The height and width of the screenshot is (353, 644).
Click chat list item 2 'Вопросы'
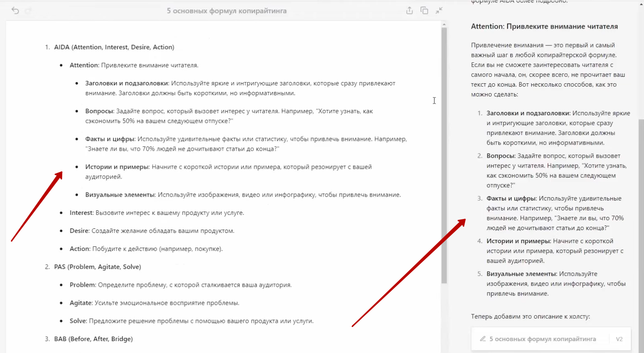557,170
